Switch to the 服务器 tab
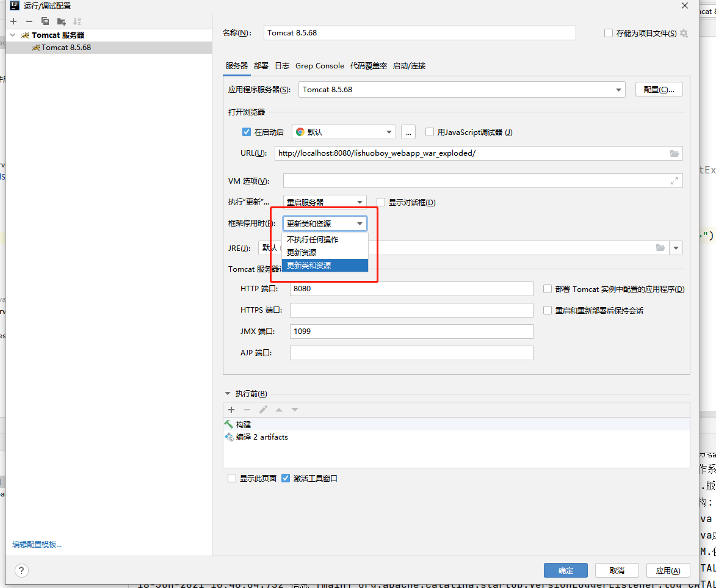This screenshot has height=588, width=716. pos(237,66)
